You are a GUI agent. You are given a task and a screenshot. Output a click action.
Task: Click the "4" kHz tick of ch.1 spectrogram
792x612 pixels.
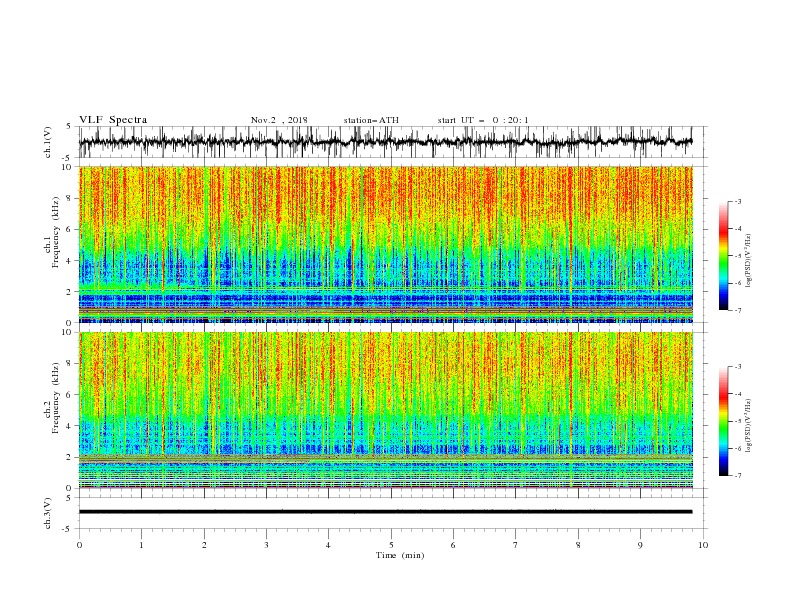[69, 261]
